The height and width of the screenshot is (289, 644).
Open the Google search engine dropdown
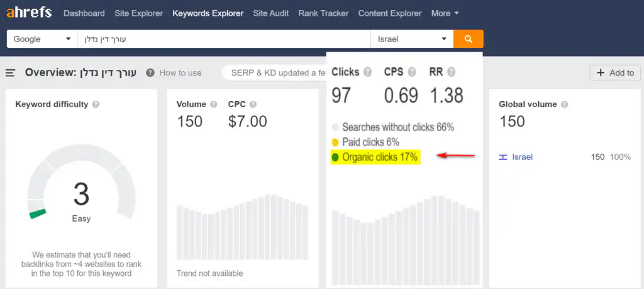(42, 39)
